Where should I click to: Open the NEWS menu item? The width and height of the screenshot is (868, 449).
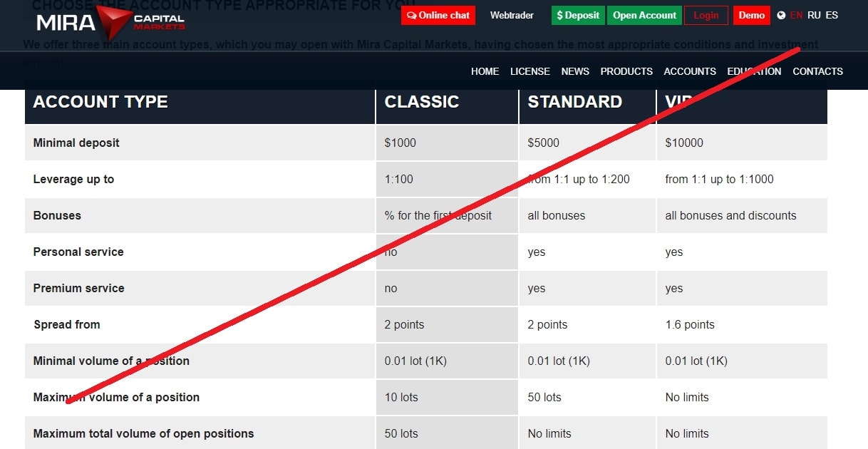[x=575, y=71]
